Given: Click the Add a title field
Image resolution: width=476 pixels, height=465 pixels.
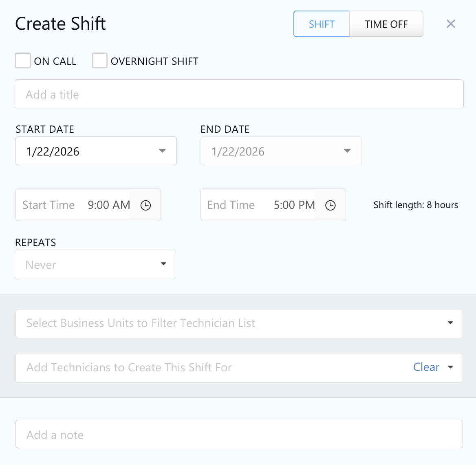Looking at the screenshot, I should 239,94.
